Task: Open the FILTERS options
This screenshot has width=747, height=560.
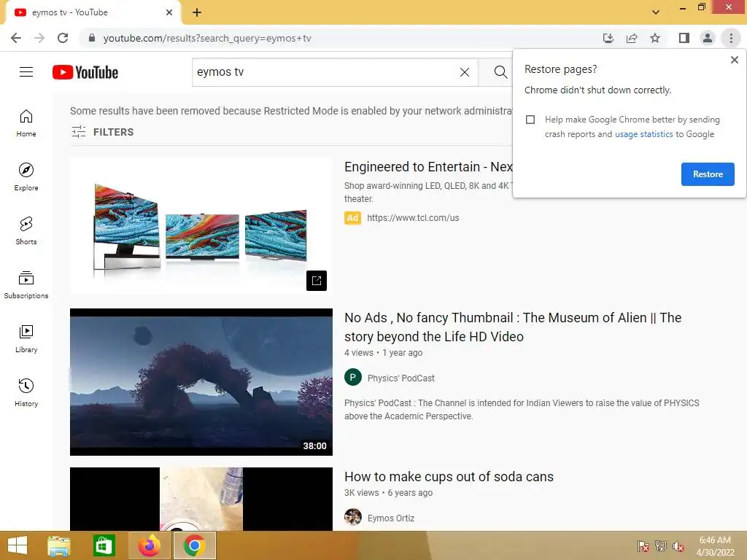Action: 103,132
